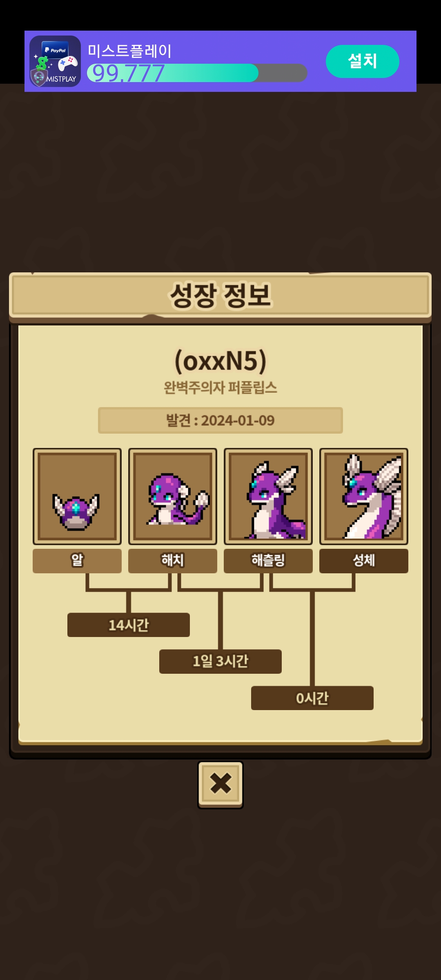Tap the 완벽주의자 퍼플립스 subtitle
441x980 pixels.
220,388
